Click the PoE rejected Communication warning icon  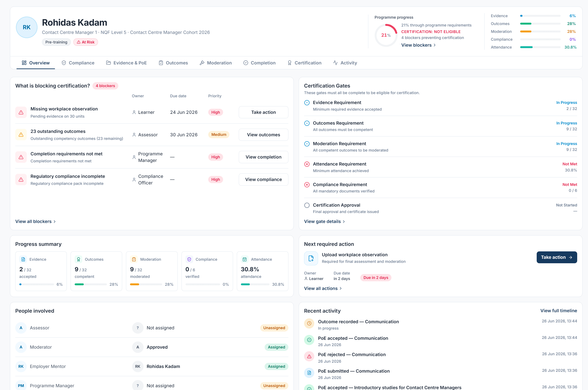click(x=309, y=357)
